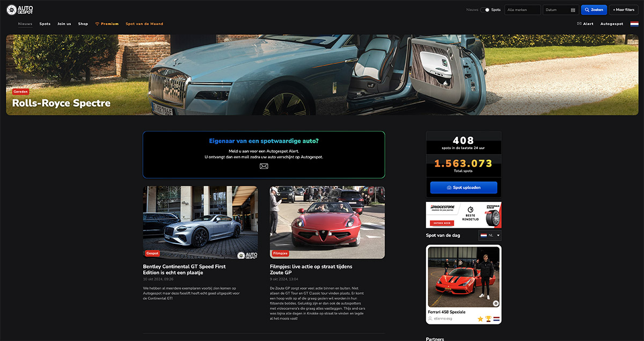Go to the Nieuws menu item
Image resolution: width=644 pixels, height=341 pixels.
[25, 24]
